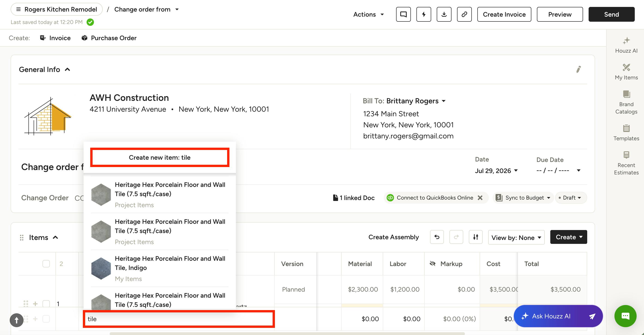The width and height of the screenshot is (644, 335).
Task: Open Templates in the sidebar
Action: point(626,133)
